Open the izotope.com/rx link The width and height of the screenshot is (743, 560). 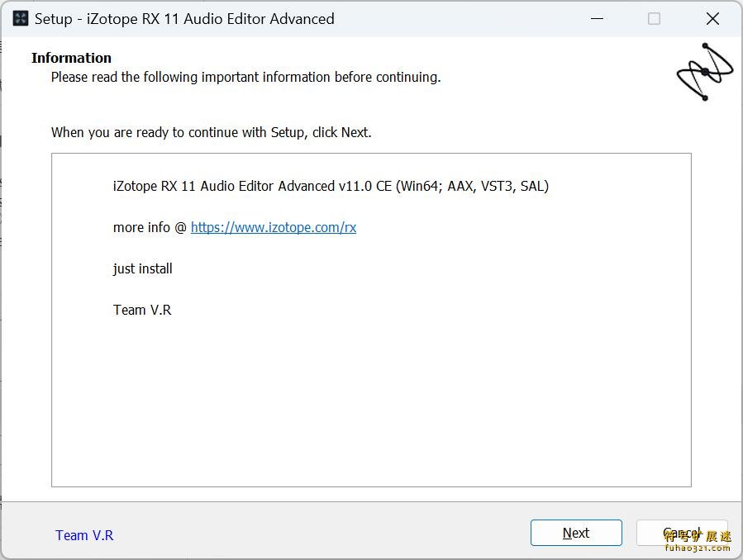point(274,227)
